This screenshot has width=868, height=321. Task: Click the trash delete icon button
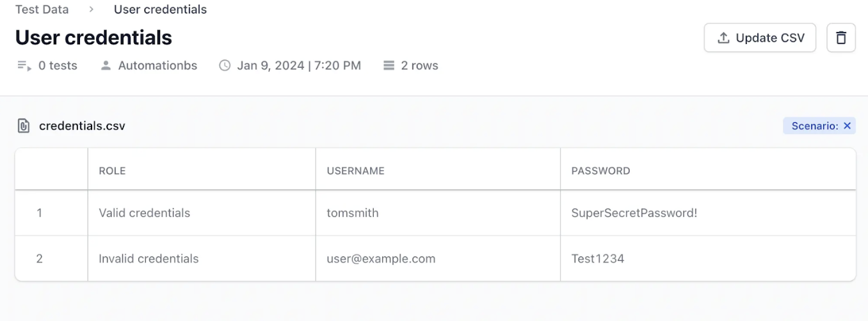(x=841, y=38)
